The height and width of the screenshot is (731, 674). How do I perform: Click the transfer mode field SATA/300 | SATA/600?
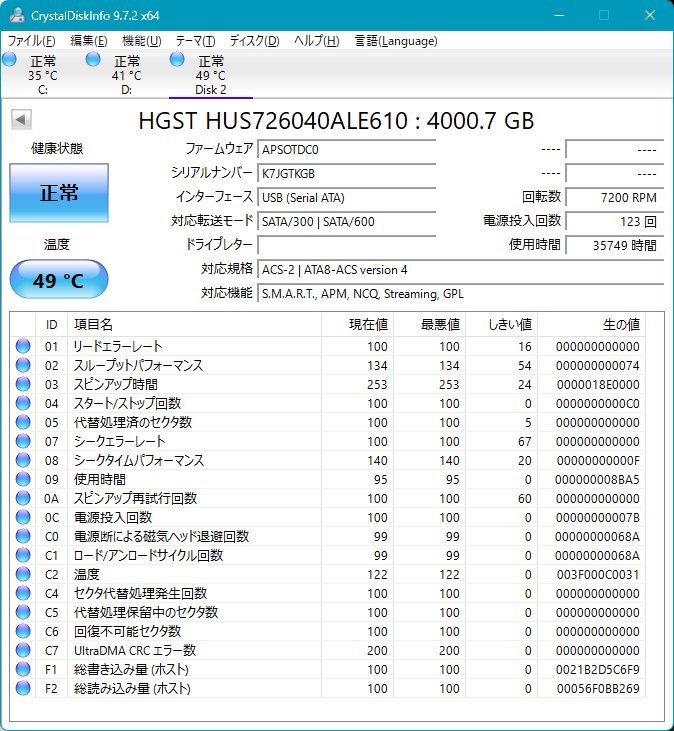(x=346, y=221)
